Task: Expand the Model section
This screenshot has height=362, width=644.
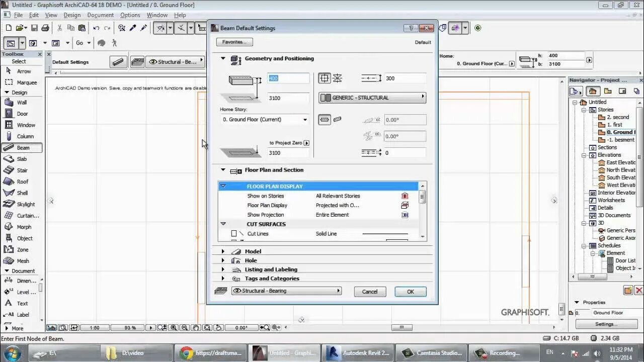Action: pyautogui.click(x=223, y=251)
